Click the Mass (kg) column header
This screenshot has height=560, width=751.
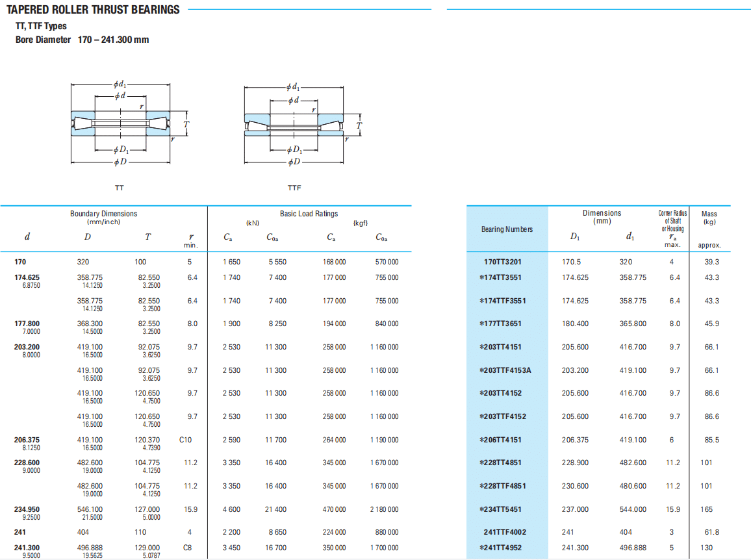pyautogui.click(x=709, y=218)
